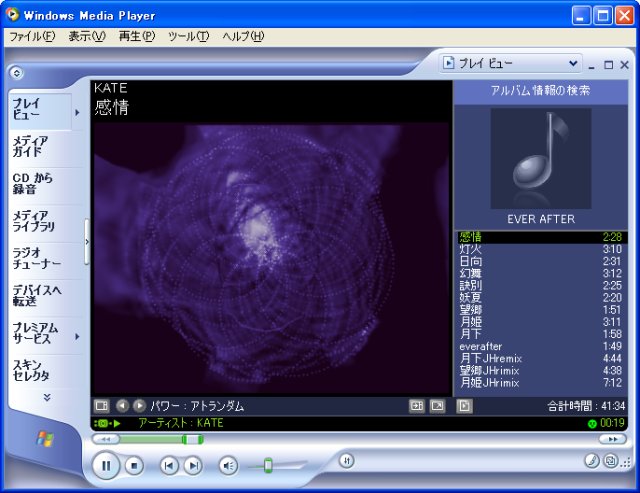Screen dimensions: 640x493
Task: Open visualization options icon below video
Action: pos(101,406)
